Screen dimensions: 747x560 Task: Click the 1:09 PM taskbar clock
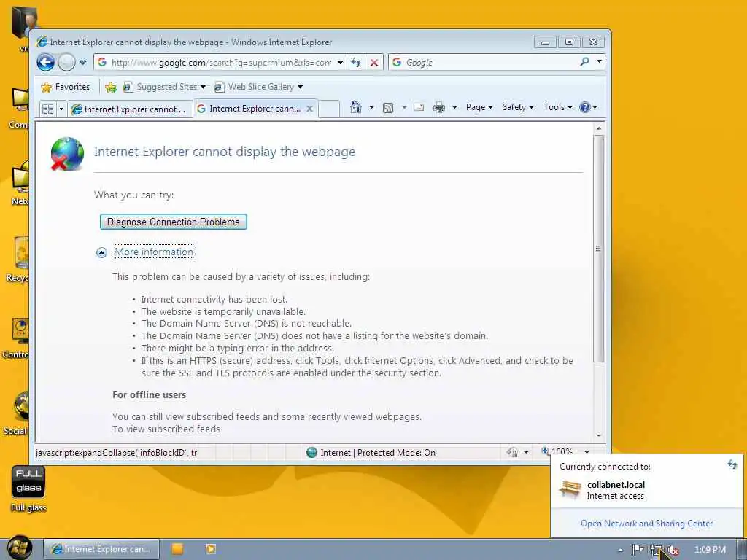coord(710,550)
